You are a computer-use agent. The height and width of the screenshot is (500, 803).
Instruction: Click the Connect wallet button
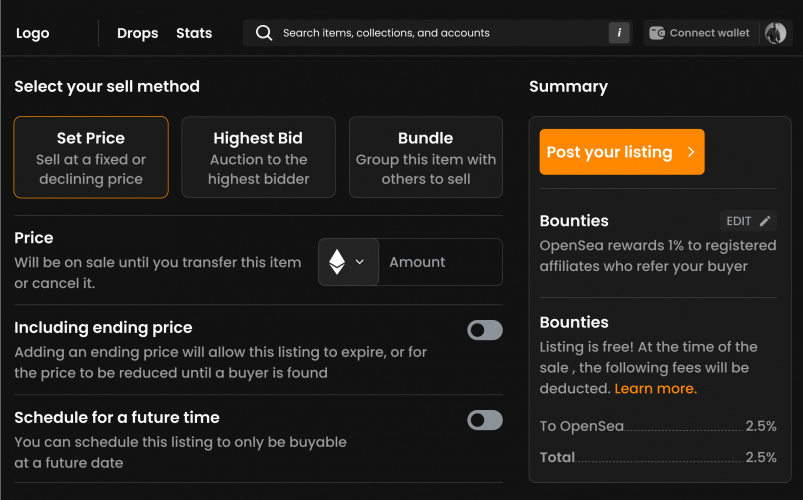pyautogui.click(x=700, y=33)
